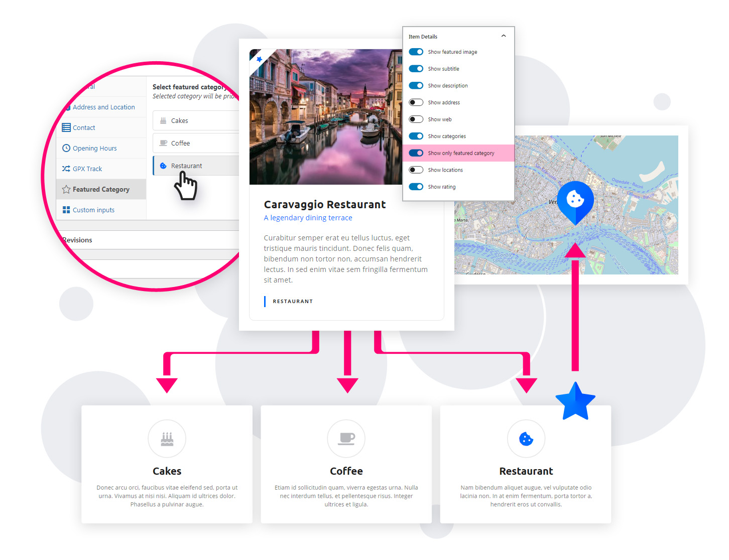Enable Show web switch
Image resolution: width=729 pixels, height=560 pixels.
(x=416, y=119)
